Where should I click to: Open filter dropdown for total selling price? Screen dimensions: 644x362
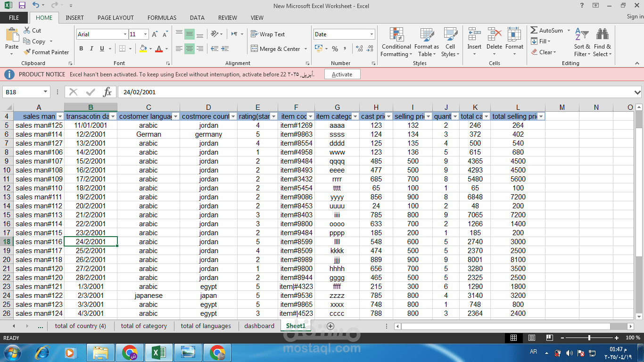pos(541,116)
